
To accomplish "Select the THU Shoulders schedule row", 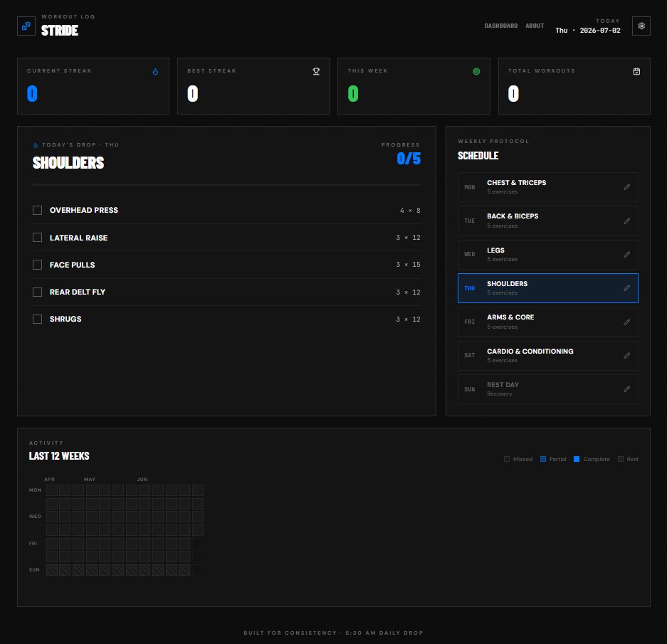I will click(548, 288).
